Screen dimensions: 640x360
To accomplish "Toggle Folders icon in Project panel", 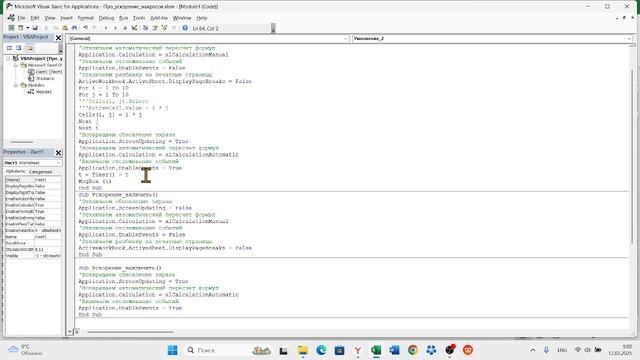I will [x=29, y=48].
